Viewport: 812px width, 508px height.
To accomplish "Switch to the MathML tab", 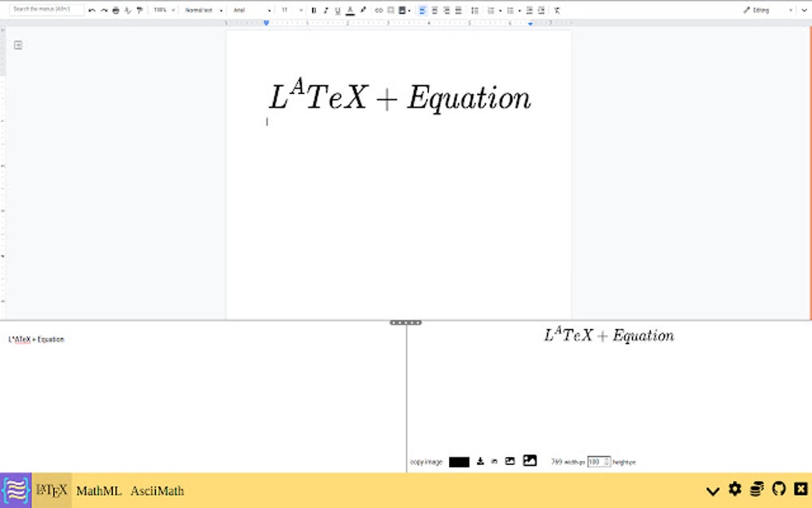I will [x=98, y=491].
